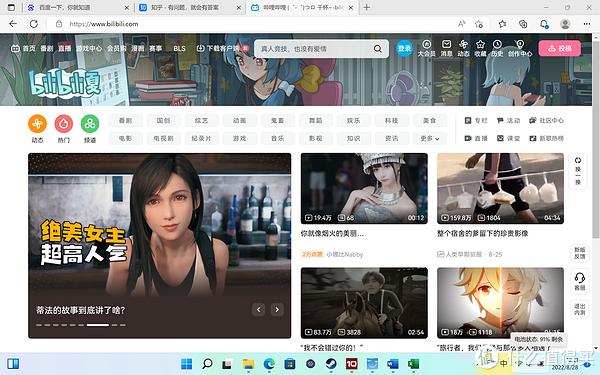Add this page to favorites star
Viewport: 600px width, 375px height.
click(x=479, y=24)
